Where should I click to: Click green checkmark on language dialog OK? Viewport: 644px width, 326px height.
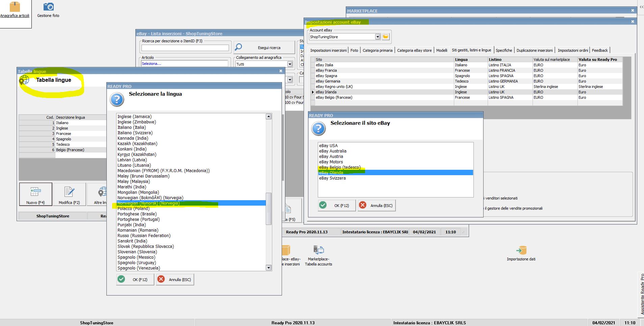122,279
